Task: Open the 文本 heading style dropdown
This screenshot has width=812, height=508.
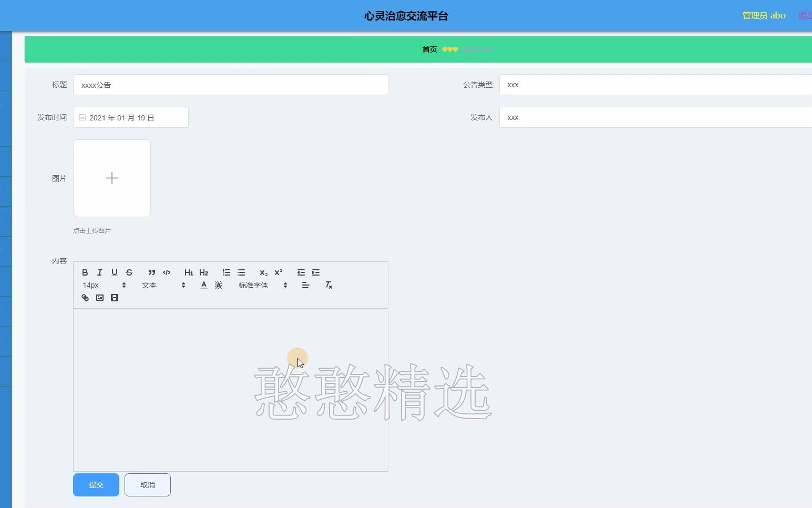Action: (x=163, y=285)
